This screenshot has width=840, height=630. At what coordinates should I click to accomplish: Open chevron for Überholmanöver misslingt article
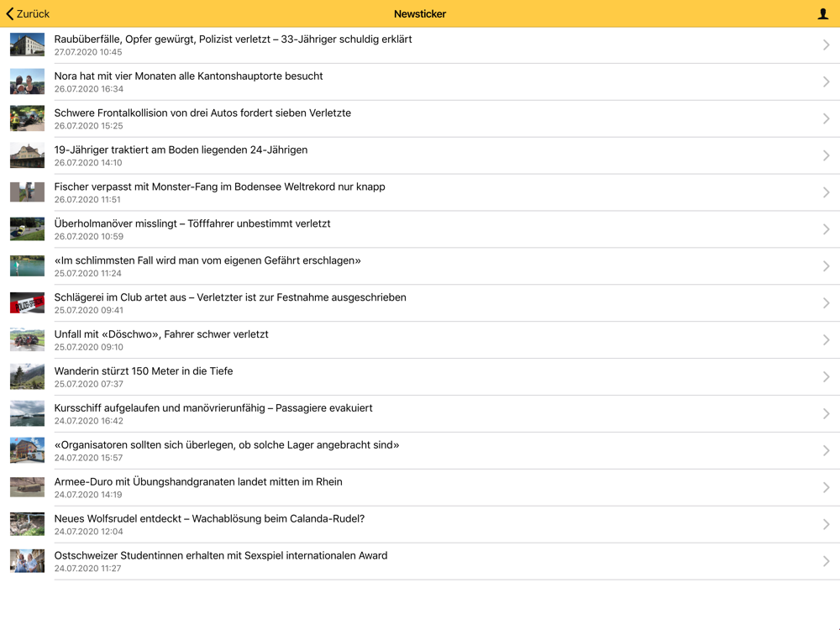[826, 229]
